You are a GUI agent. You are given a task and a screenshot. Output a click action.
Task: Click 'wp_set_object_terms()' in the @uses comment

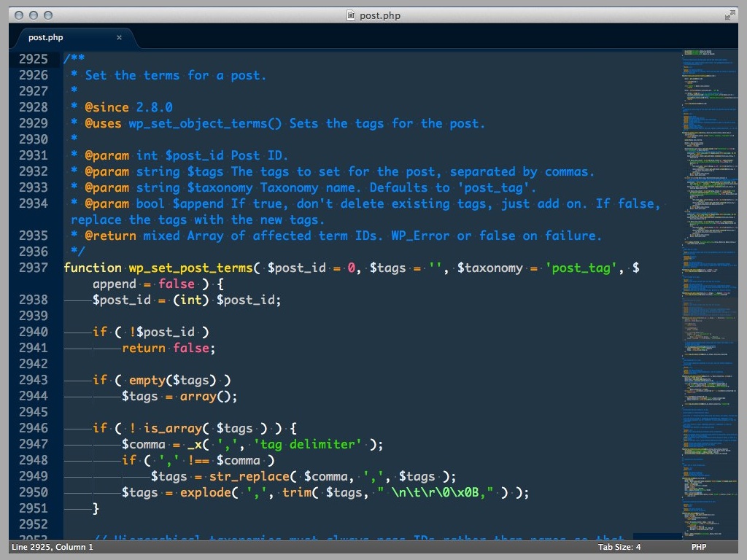coord(205,124)
